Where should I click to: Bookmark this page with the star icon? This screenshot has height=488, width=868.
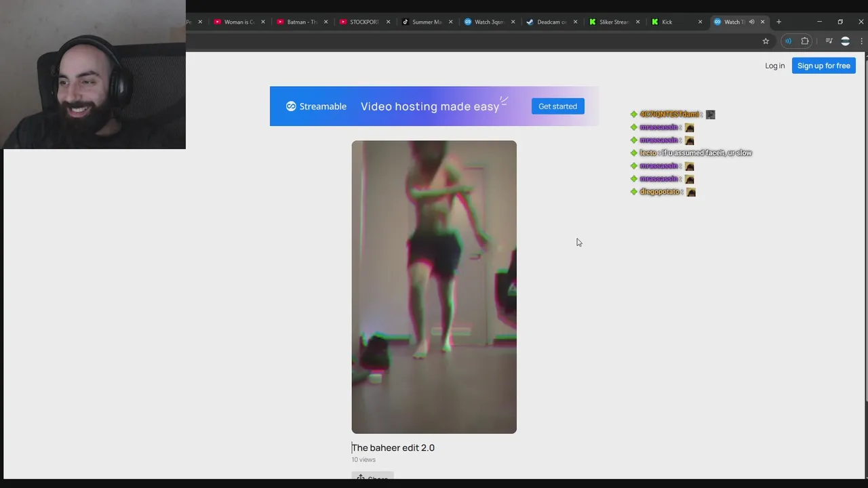(766, 41)
